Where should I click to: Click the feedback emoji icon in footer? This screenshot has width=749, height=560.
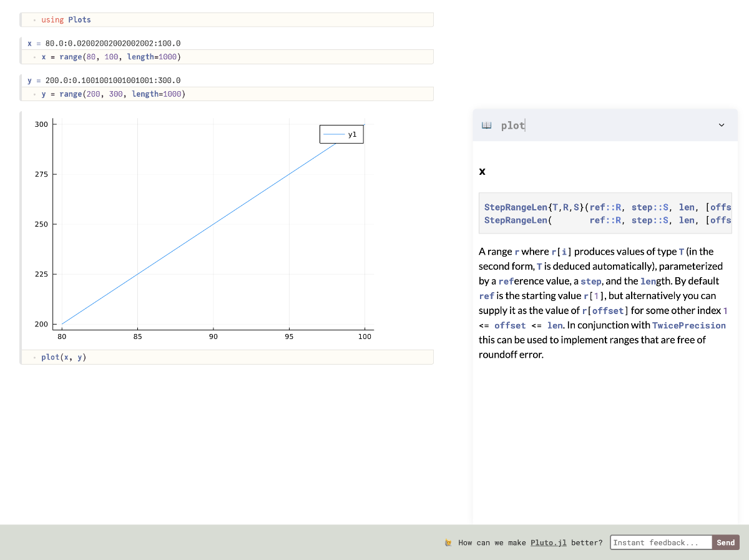(x=448, y=543)
